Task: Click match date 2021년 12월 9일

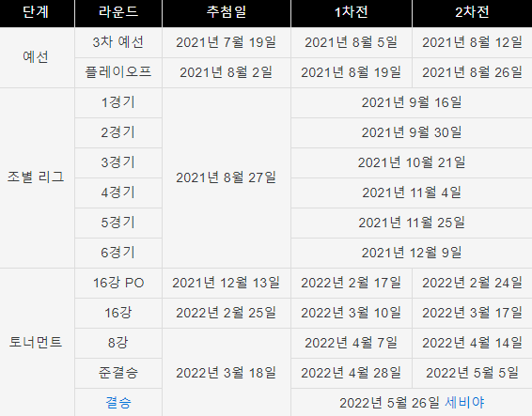Action: tap(412, 253)
